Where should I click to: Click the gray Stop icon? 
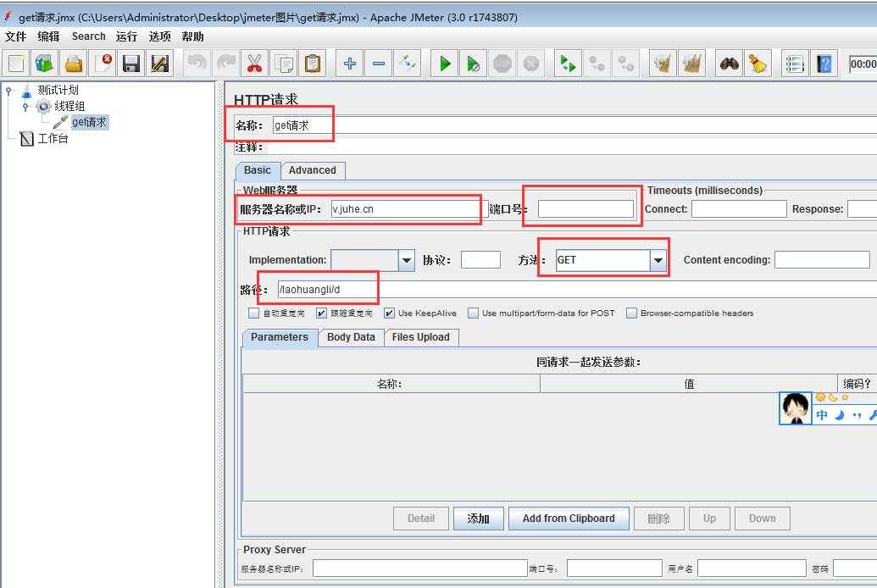pos(502,64)
